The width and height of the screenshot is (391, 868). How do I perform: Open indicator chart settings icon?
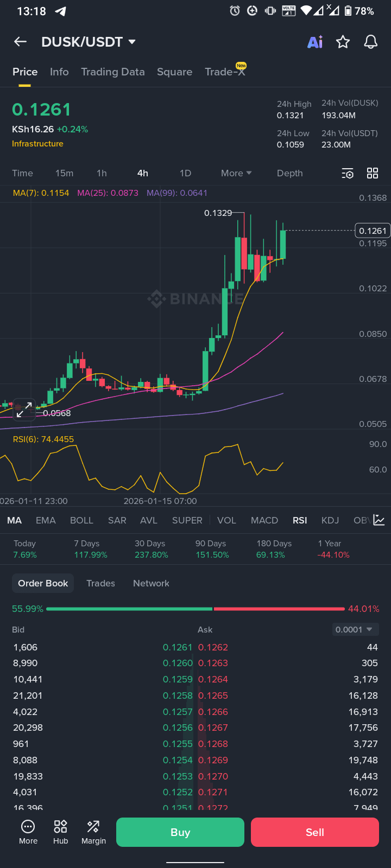379,520
